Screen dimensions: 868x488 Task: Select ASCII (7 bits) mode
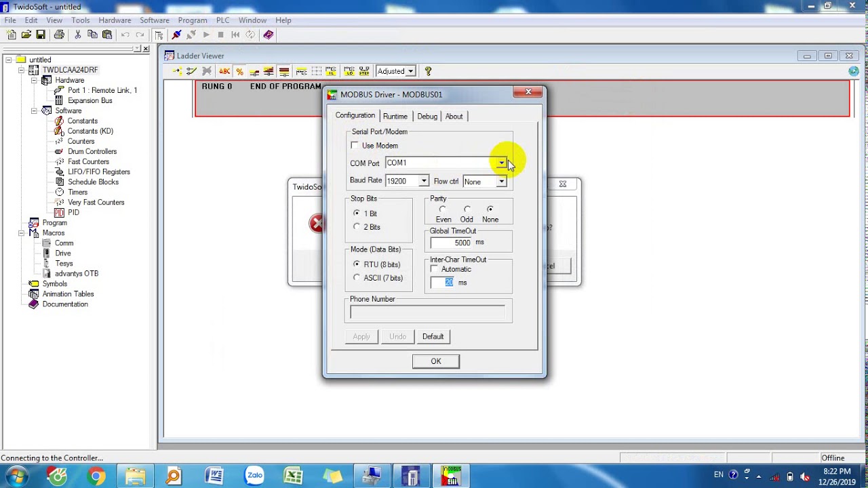(357, 278)
